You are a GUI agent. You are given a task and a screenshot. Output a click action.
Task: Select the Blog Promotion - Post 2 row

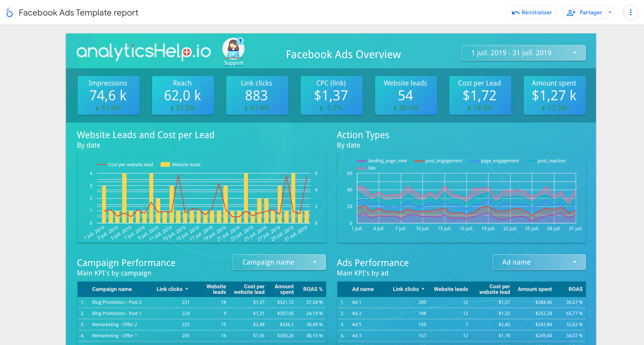201,302
